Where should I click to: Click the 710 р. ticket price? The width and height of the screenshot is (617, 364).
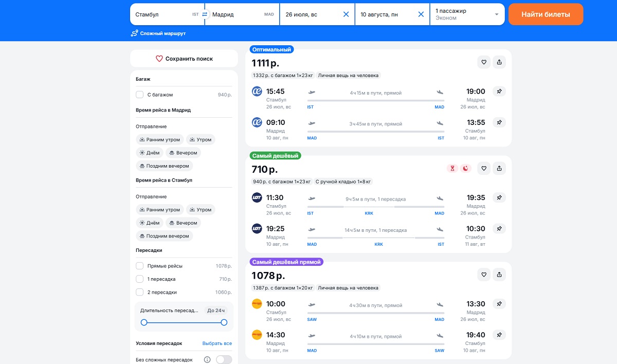click(264, 170)
